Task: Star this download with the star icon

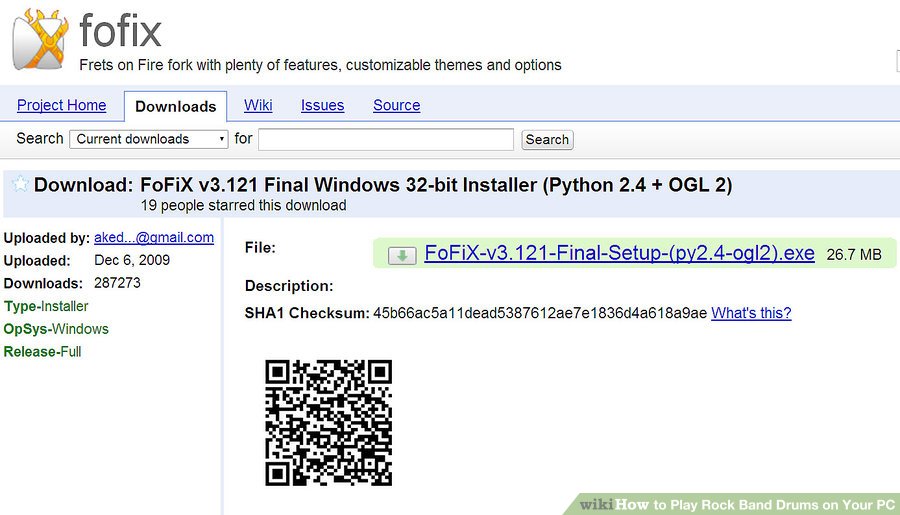Action: pyautogui.click(x=20, y=184)
